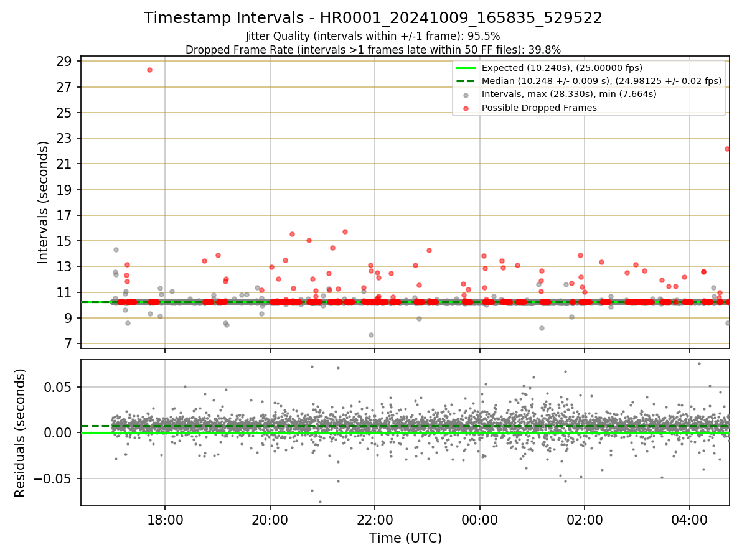Image resolution: width=747 pixels, height=560 pixels.
Task: Click the 'Intervals, max (28.330s), min (7.664s)' legend entry
Action: [x=569, y=94]
